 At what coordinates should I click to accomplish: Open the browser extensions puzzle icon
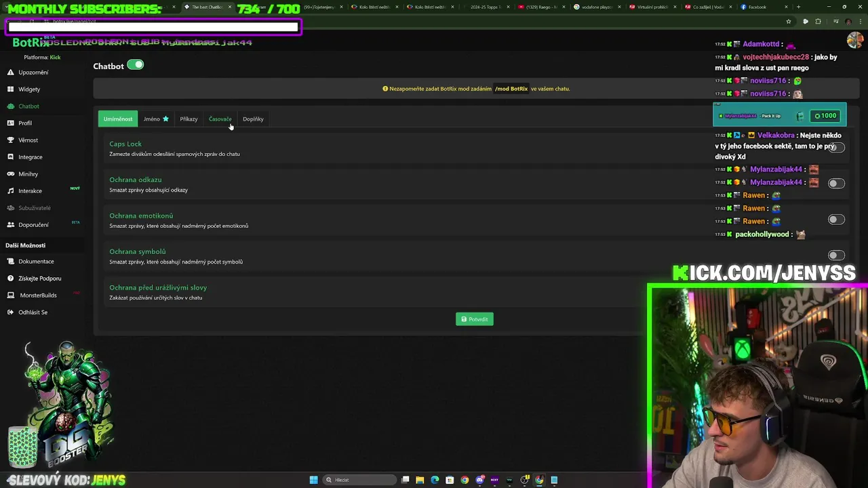[818, 22]
